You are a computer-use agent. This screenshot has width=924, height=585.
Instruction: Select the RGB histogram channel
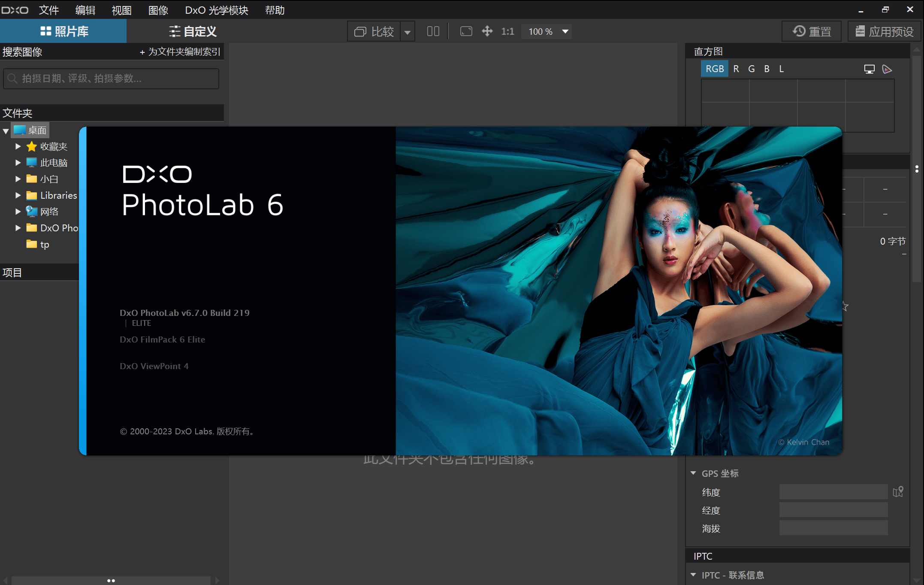point(715,69)
